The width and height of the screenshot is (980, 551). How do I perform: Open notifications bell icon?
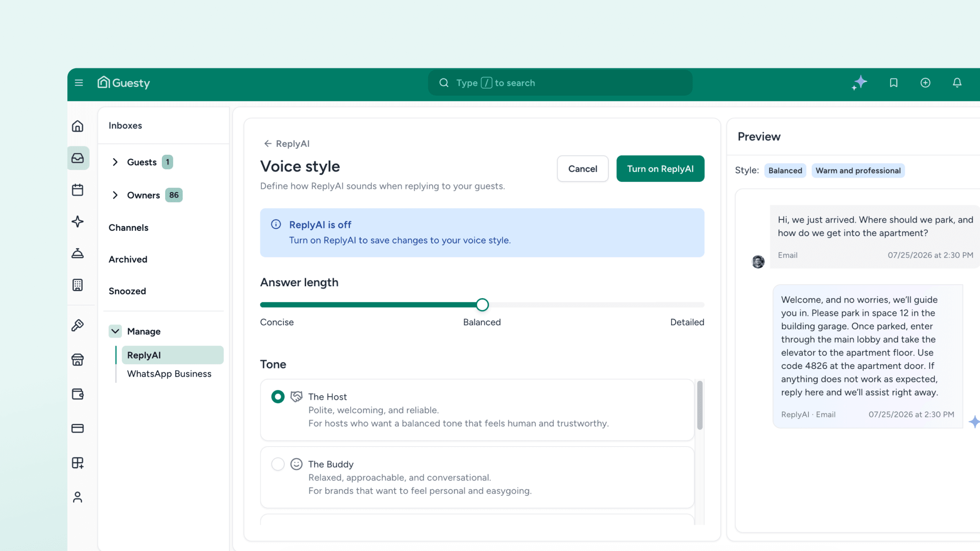(x=957, y=83)
